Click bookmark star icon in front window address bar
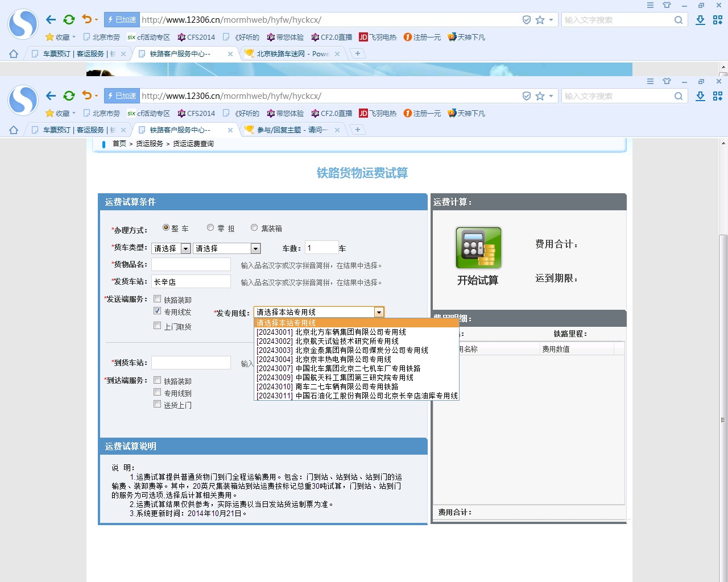 (540, 96)
